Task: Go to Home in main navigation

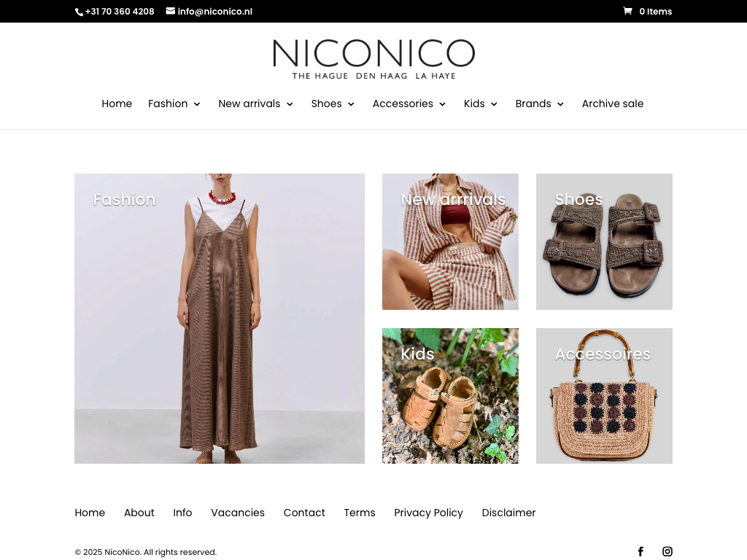Action: 117,104
